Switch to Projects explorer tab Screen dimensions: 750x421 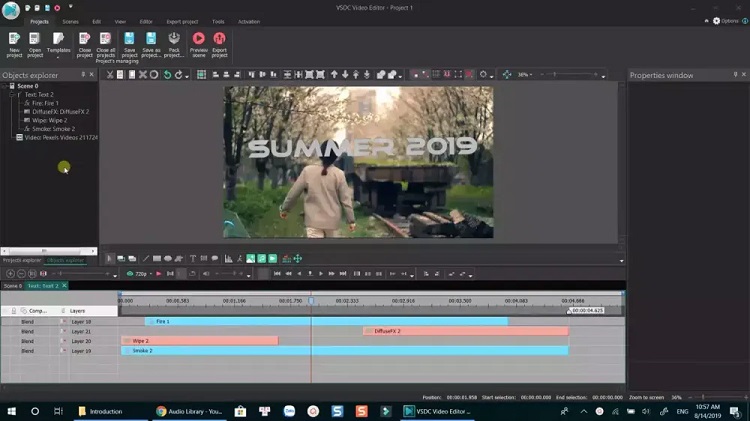22,260
